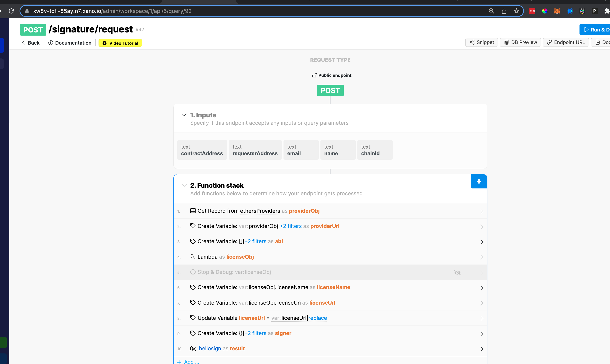
Task: Click the Lambda icon on licenseObj step
Action: pos(193,256)
